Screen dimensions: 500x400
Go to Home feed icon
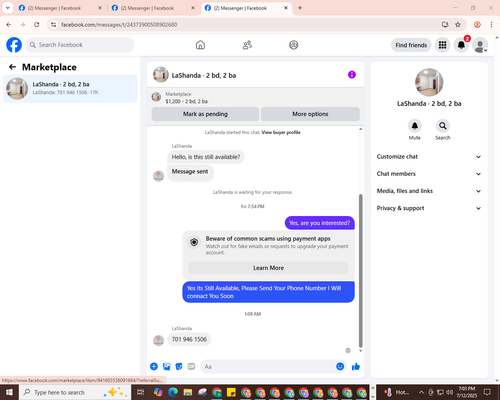(200, 45)
